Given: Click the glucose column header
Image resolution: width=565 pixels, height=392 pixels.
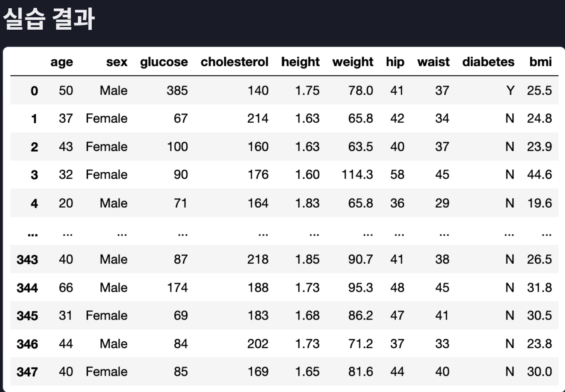Looking at the screenshot, I should click(x=164, y=62).
